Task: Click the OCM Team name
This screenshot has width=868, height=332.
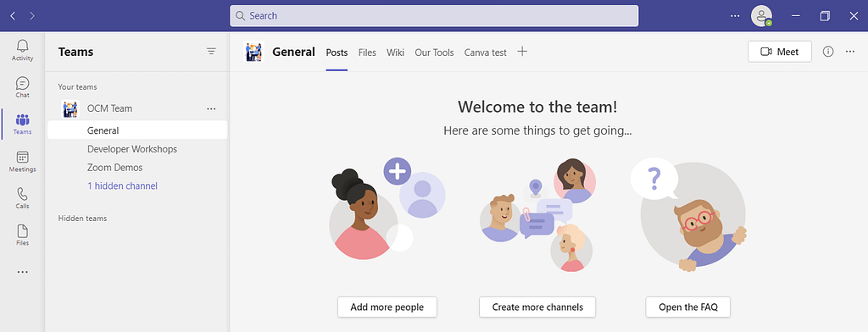Action: [x=109, y=108]
